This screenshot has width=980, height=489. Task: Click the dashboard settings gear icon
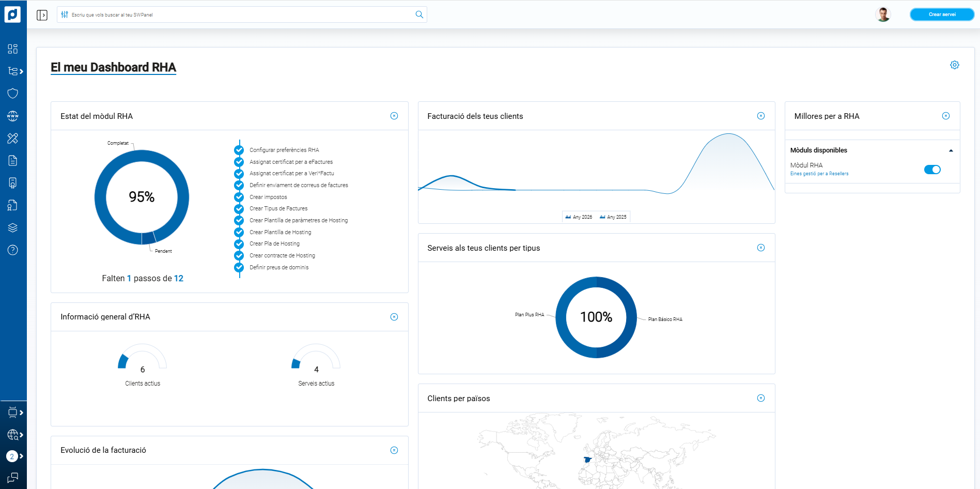(954, 65)
